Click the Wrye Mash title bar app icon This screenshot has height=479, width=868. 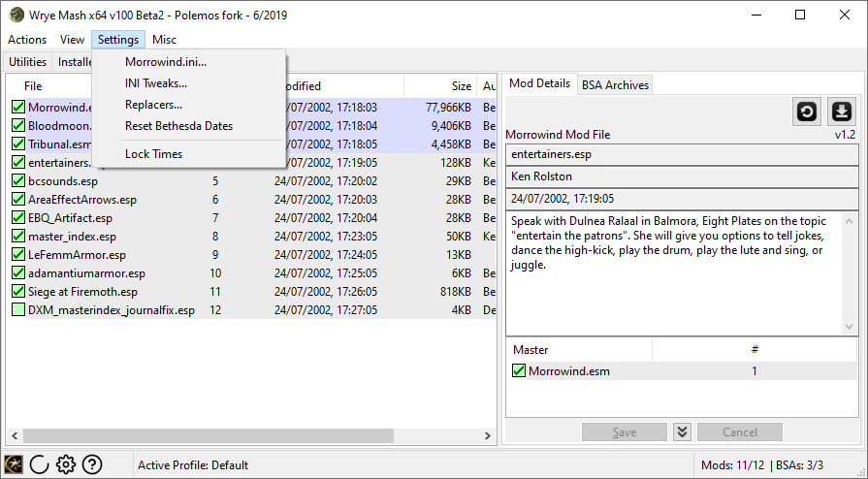point(16,15)
